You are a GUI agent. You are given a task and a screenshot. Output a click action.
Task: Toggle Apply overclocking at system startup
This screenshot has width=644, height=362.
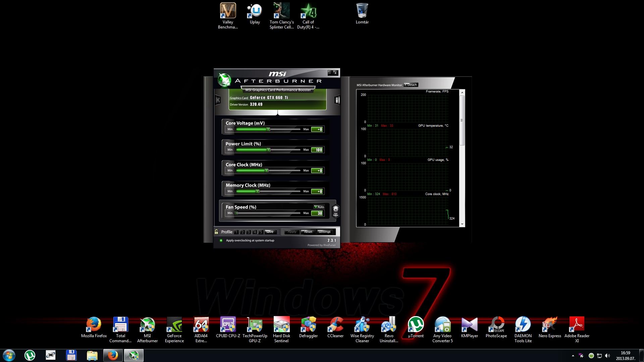[x=221, y=240]
